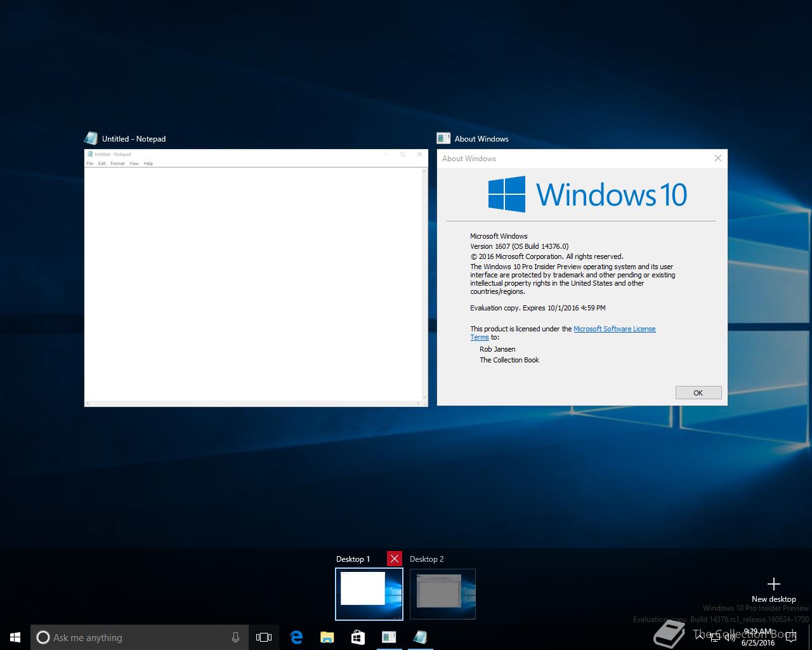Open the Start menu

coord(15,637)
